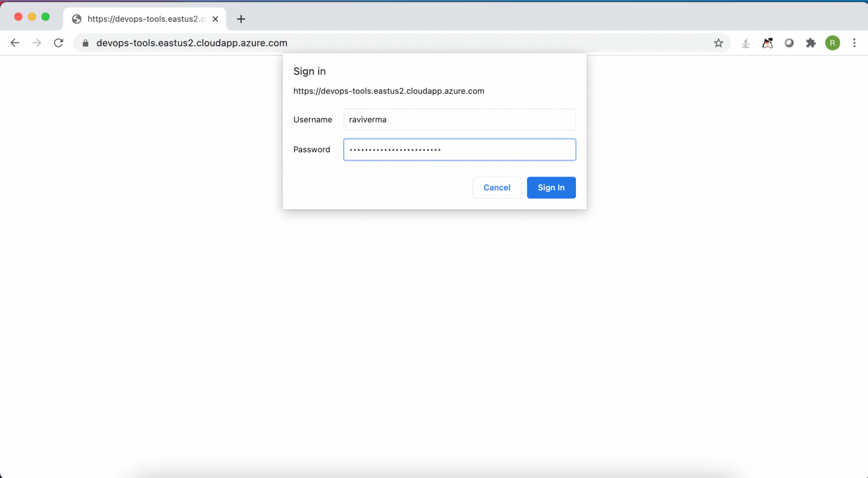View site security info via the padlock
This screenshot has width=868, height=478.
point(84,42)
